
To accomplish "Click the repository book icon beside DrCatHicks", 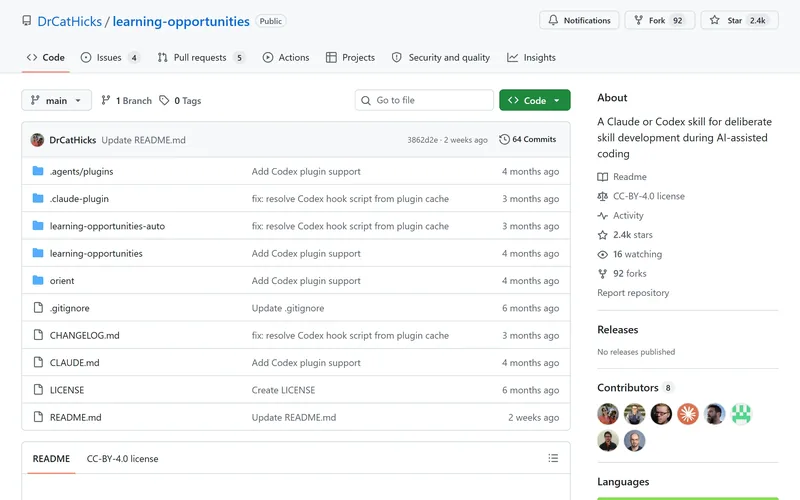I will (27, 21).
